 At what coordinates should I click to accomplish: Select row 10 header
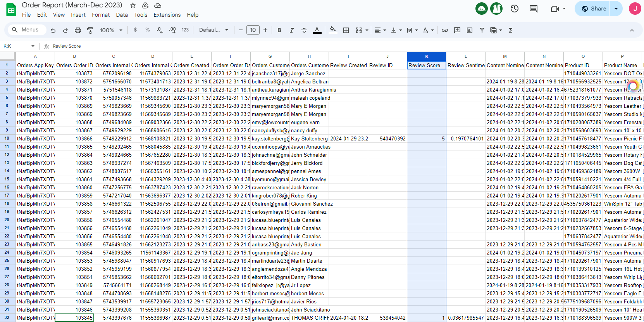pos(7,138)
